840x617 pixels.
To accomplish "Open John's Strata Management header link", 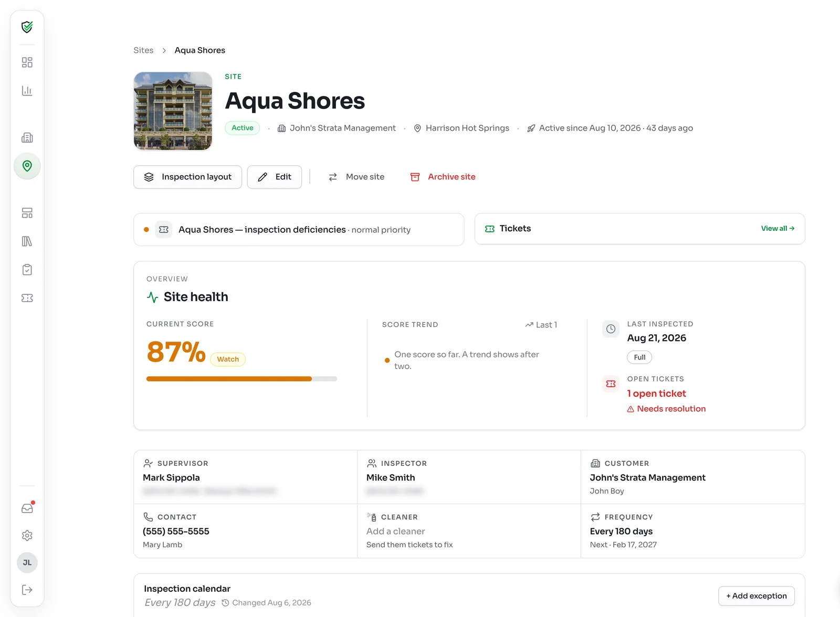I will pyautogui.click(x=337, y=128).
